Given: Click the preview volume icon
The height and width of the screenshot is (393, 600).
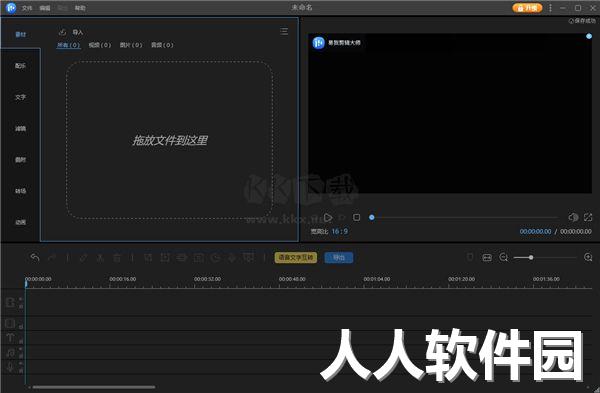Looking at the screenshot, I should [x=573, y=217].
